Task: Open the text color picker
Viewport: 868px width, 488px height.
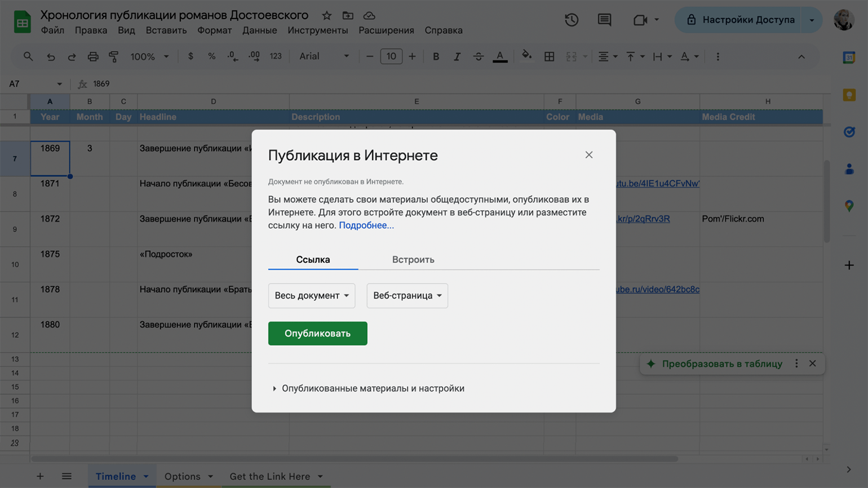Action: click(x=500, y=56)
